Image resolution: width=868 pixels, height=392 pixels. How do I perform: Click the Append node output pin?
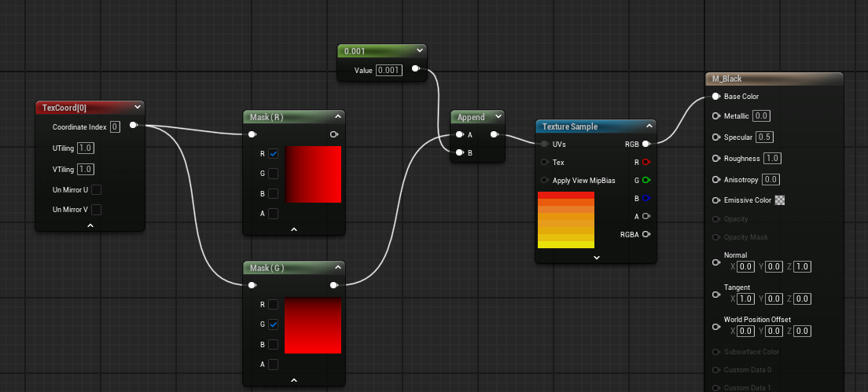click(494, 134)
